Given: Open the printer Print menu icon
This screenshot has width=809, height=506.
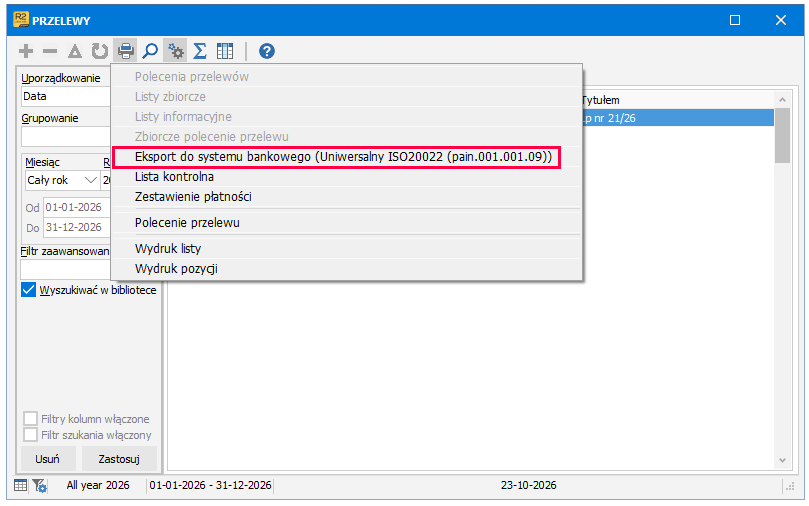Looking at the screenshot, I should pos(125,51).
